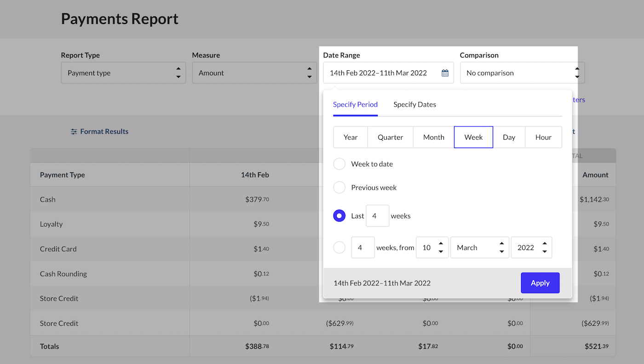The width and height of the screenshot is (644, 364).
Task: Switch to the Specify Period tab
Action: click(x=355, y=104)
